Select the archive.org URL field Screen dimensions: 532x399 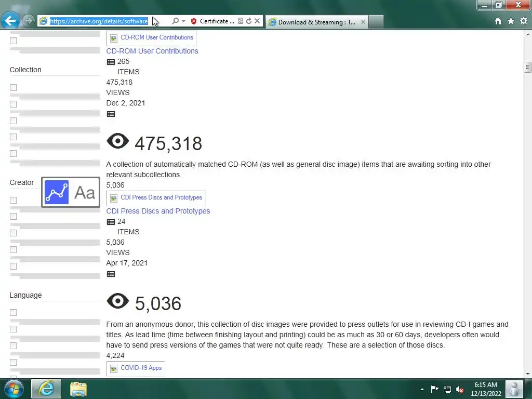(x=99, y=21)
